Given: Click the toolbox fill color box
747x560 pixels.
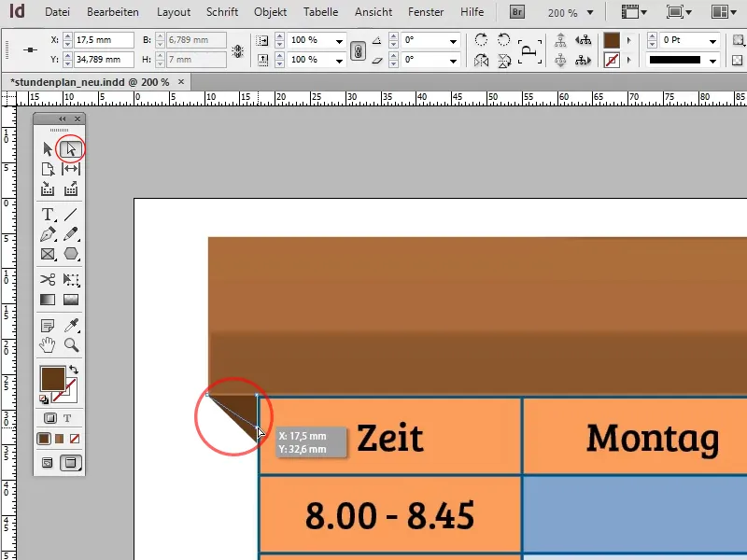Looking at the screenshot, I should (52, 379).
